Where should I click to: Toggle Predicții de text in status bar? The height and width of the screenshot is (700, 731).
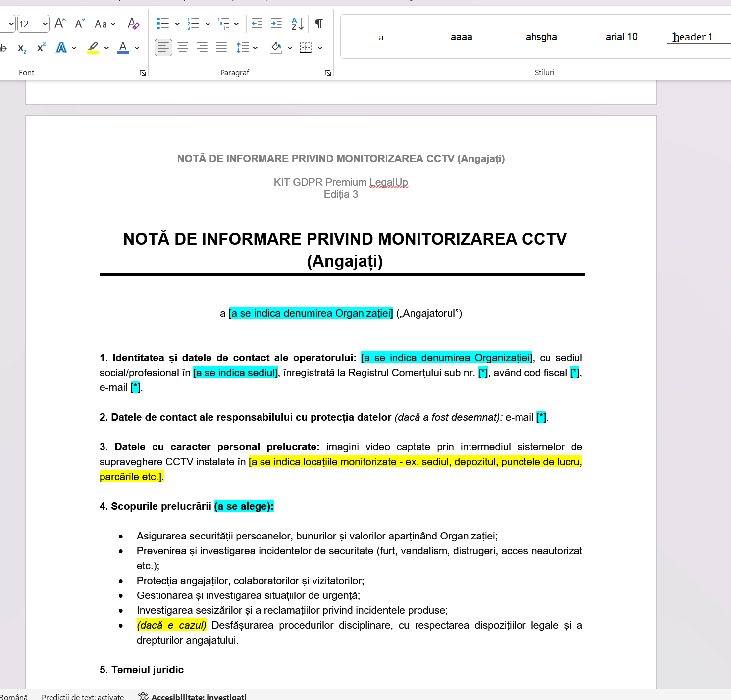point(83,696)
